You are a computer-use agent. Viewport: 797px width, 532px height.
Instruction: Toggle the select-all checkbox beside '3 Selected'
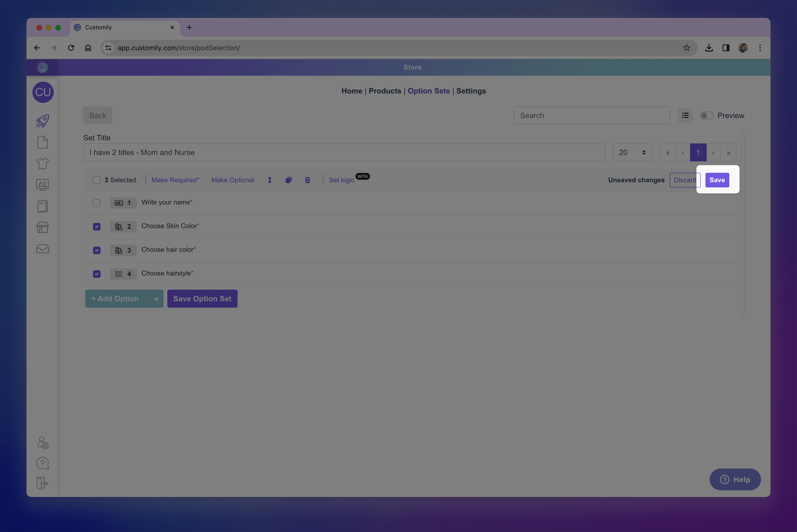point(96,180)
